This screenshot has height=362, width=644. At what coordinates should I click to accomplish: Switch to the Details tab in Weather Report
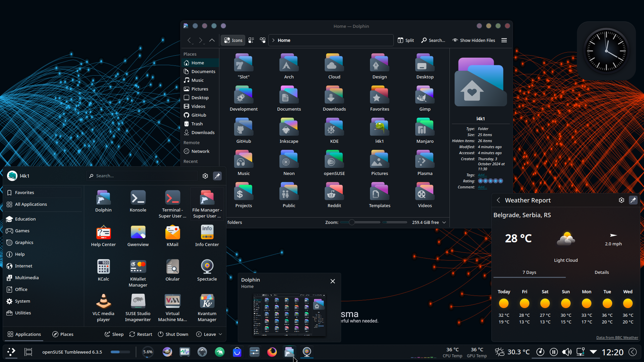(x=601, y=272)
